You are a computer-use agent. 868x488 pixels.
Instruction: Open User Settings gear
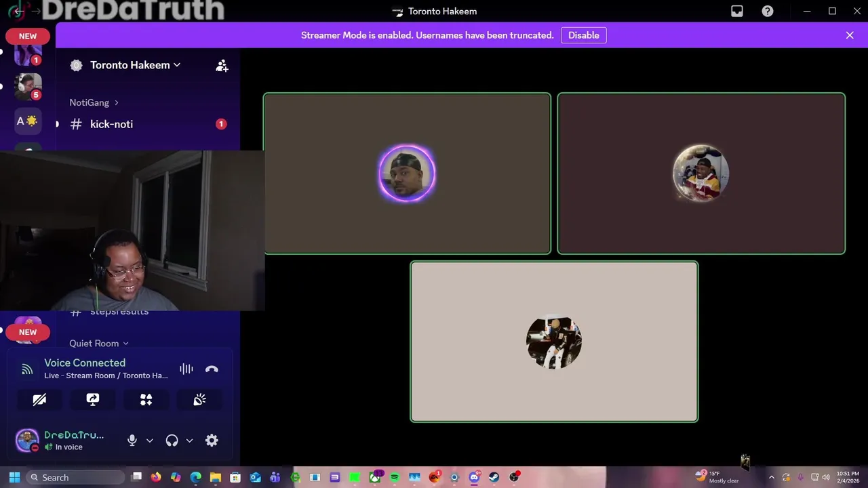click(x=212, y=441)
